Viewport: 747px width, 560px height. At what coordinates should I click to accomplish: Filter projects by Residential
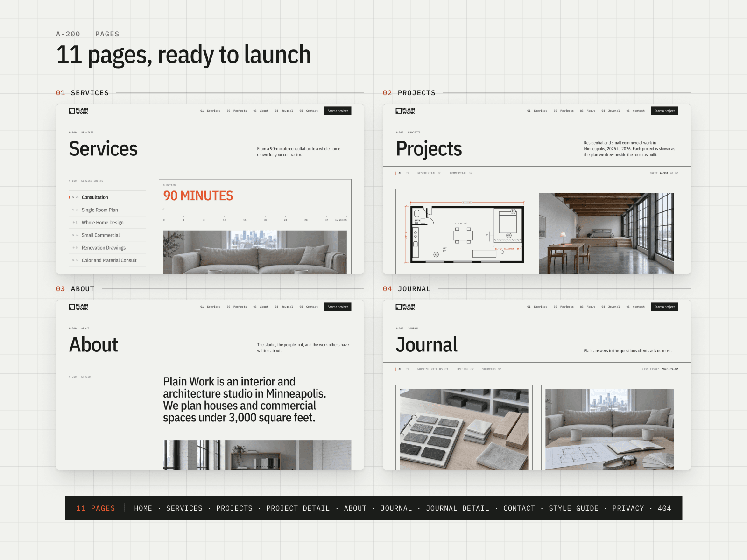(429, 173)
